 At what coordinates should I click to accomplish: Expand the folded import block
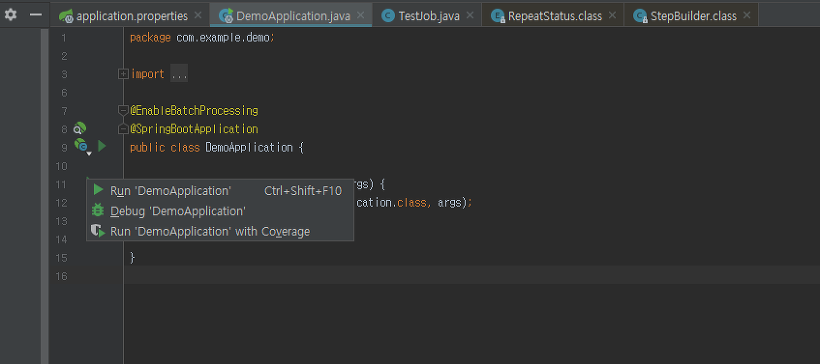[123, 74]
